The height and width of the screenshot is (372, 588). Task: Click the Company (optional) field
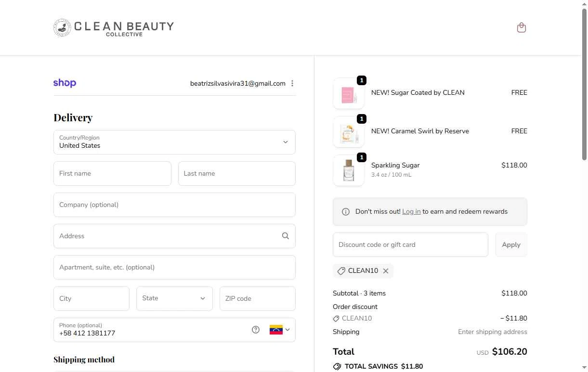[x=174, y=205]
